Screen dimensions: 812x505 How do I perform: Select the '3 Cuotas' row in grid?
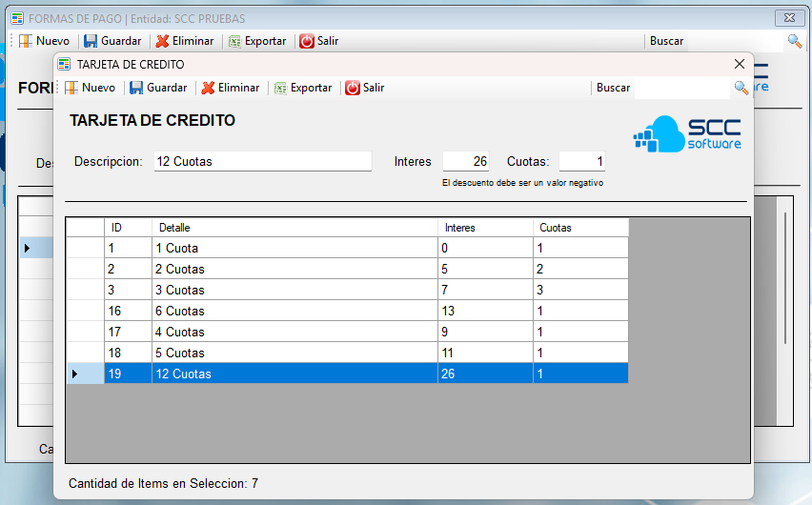(x=294, y=291)
